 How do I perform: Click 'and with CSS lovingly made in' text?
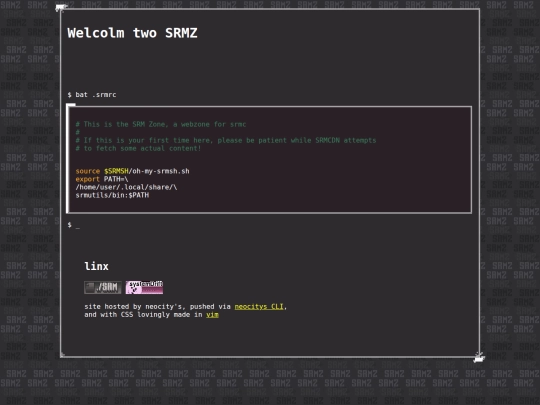click(143, 314)
